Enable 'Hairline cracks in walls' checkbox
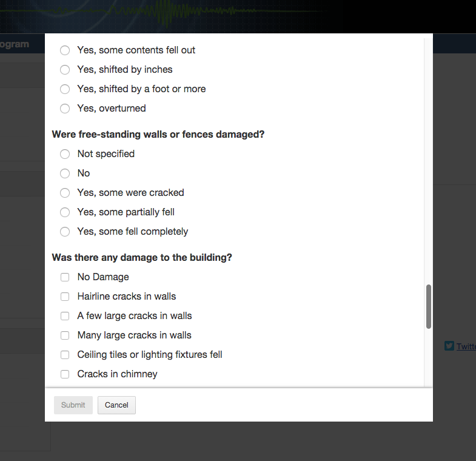 tap(65, 297)
